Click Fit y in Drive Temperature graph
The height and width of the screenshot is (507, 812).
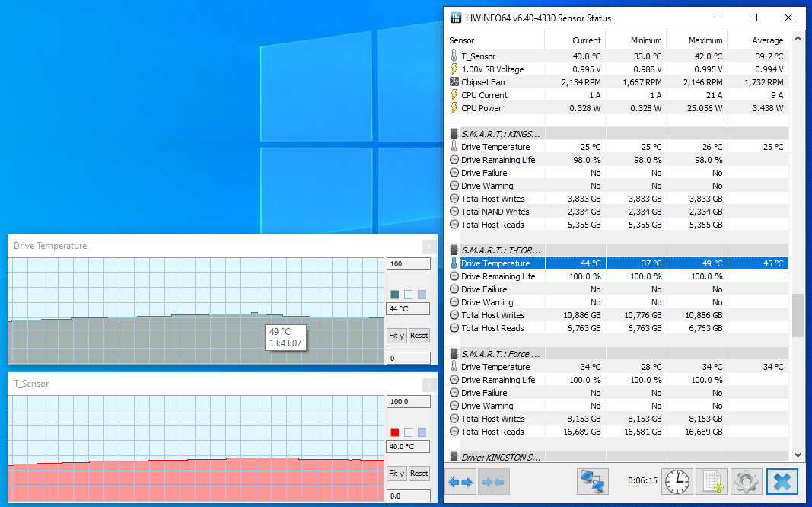[396, 336]
